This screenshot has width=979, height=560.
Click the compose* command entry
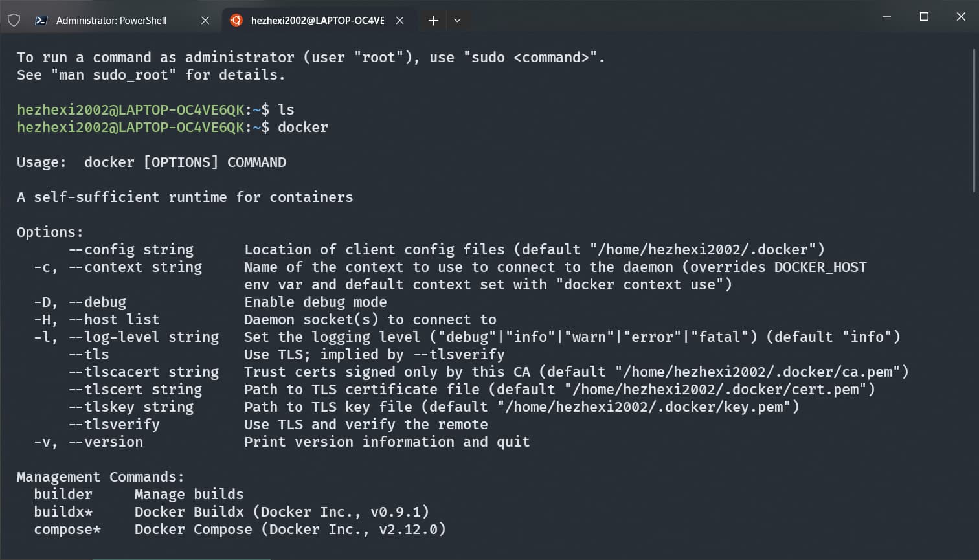tap(67, 529)
